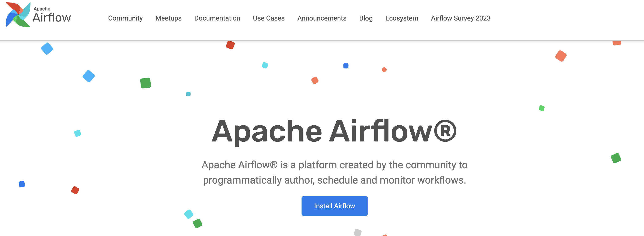This screenshot has height=236, width=644.
Task: Click the Blog nav item
Action: coord(365,18)
